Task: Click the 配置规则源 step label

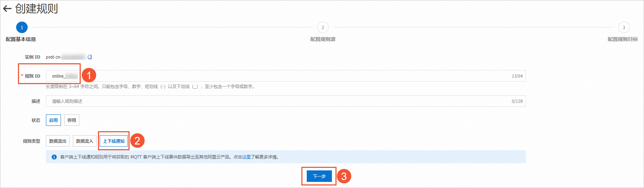Action: [x=323, y=39]
